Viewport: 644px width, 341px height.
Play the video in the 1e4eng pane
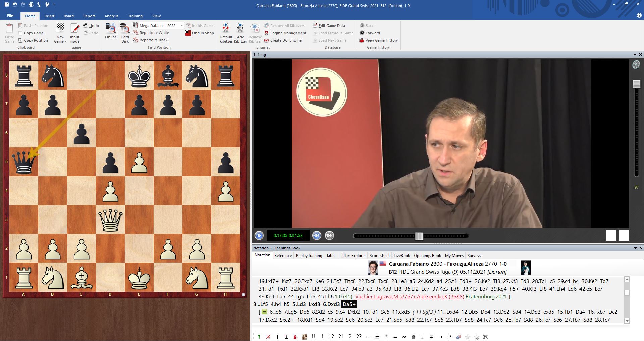[259, 236]
